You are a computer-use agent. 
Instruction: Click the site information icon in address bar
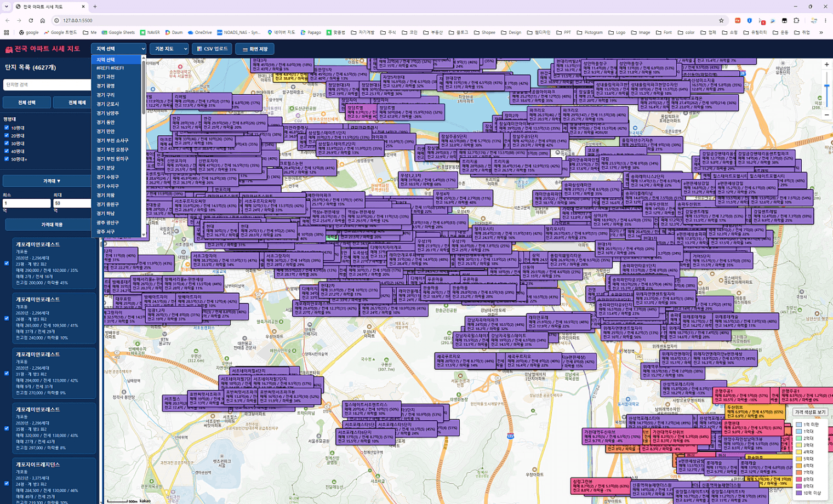click(56, 20)
